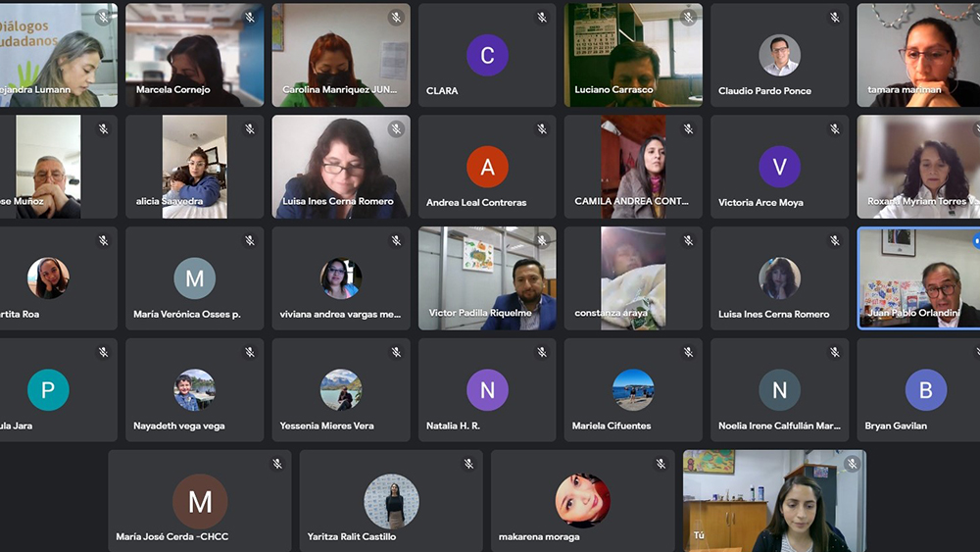Select Victor Padilla Riquelme's video tile

[487, 277]
